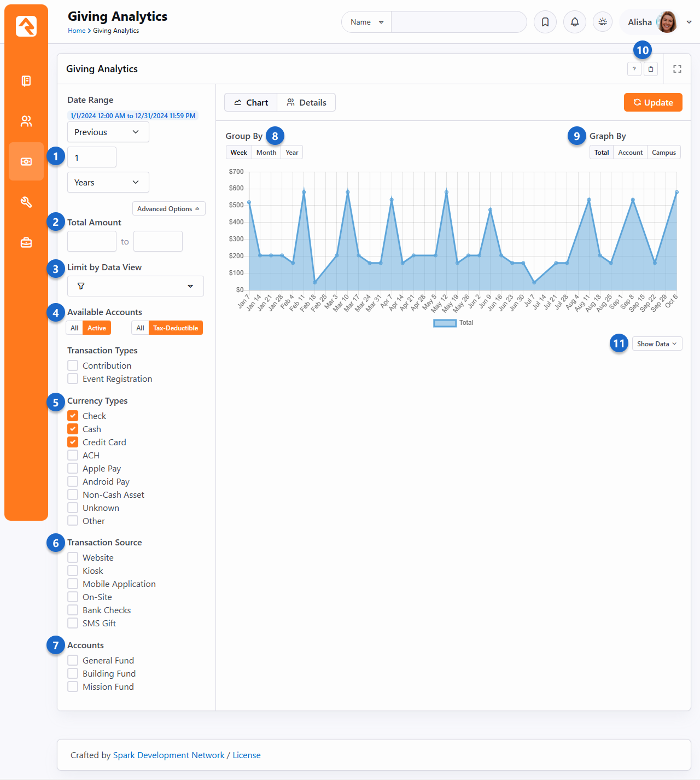Open the Spark Development Network link
700x780 pixels.
tap(168, 755)
